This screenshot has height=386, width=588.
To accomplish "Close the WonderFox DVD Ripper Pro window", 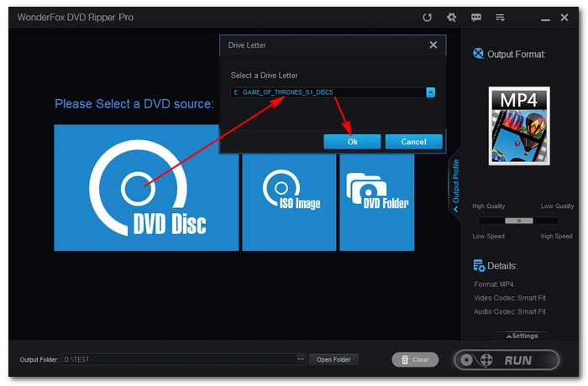I will tap(564, 18).
